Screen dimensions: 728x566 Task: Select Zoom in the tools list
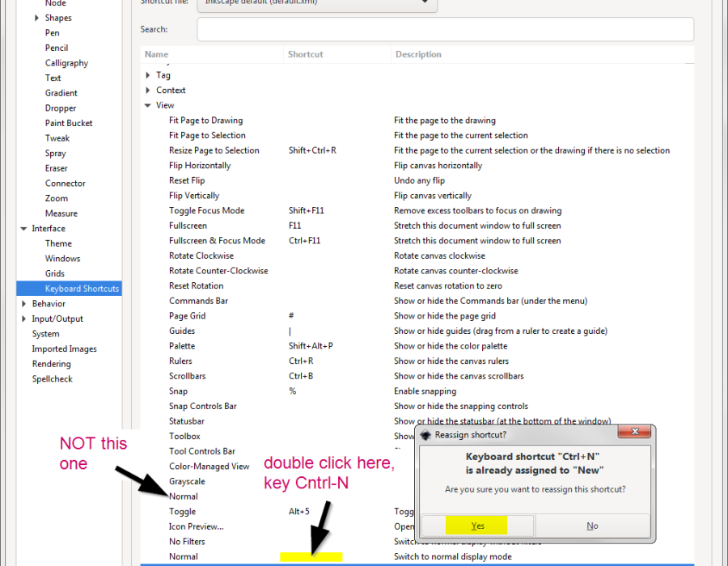click(x=57, y=199)
